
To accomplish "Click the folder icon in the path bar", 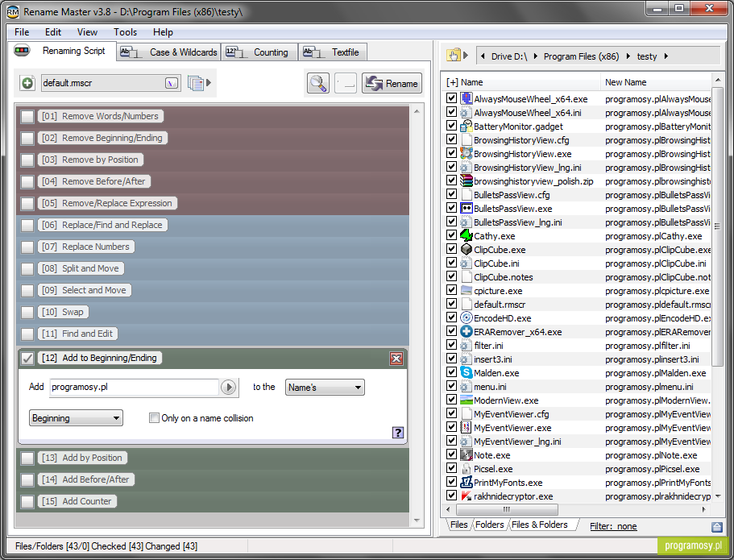I will tap(453, 56).
